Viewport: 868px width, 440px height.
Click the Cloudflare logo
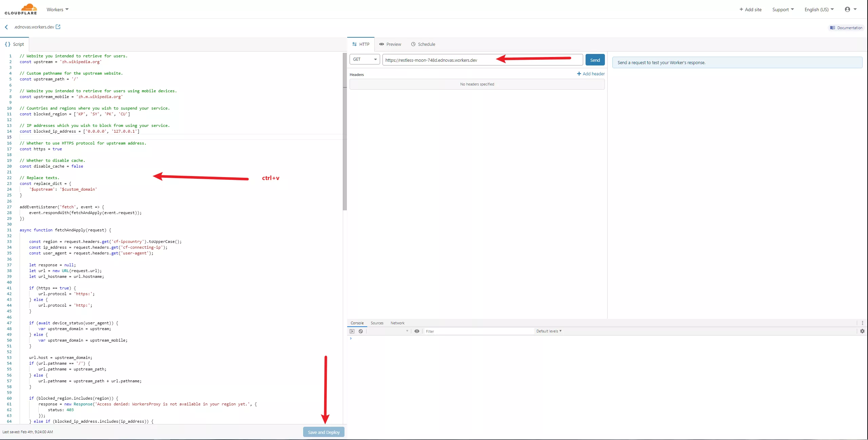click(21, 9)
